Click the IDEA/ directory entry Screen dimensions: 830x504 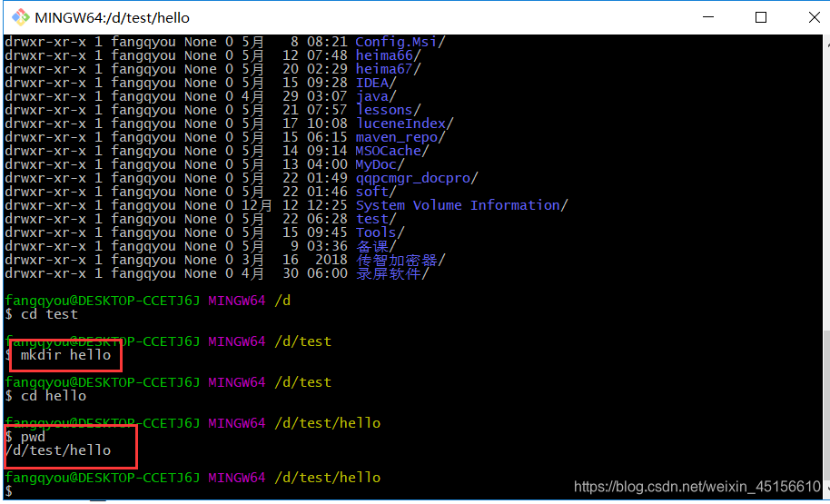pyautogui.click(x=376, y=83)
